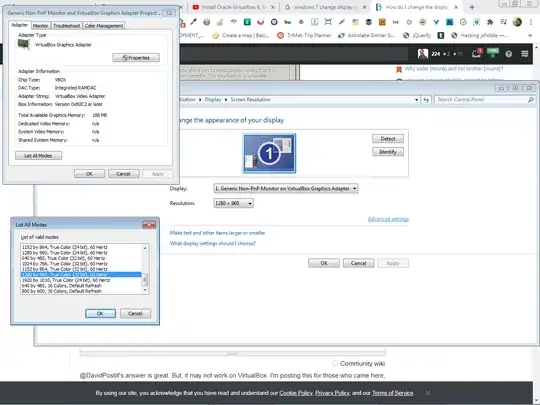
Task: Close the Install Oracle Virtualbox tab
Action: pos(273,7)
